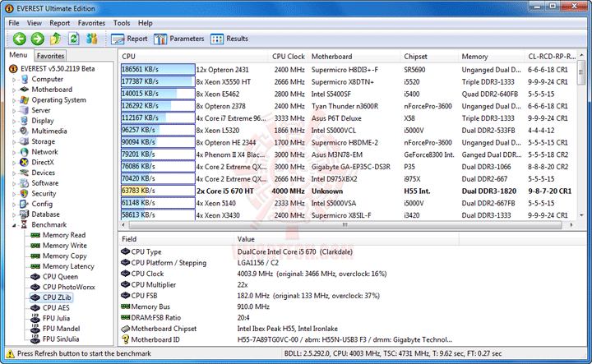Sort by the Memory column header
The image size is (592, 364).
(491, 57)
